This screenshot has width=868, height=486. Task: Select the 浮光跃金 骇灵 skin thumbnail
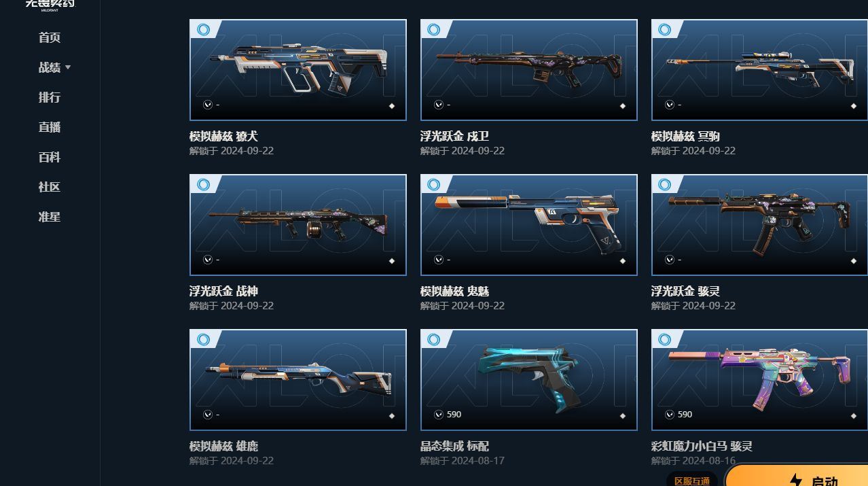pyautogui.click(x=759, y=225)
